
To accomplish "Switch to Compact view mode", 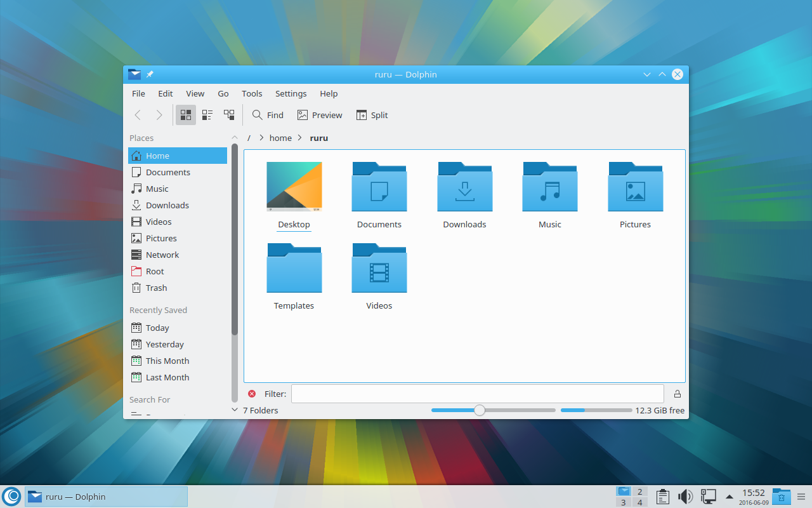I will click(207, 115).
